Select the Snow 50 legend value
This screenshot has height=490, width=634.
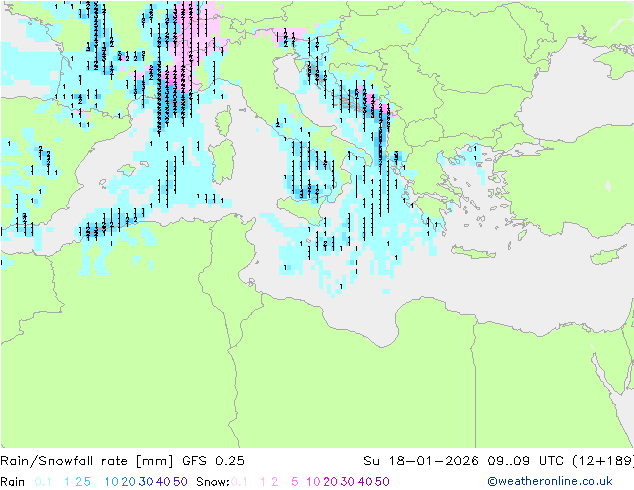pos(382,482)
